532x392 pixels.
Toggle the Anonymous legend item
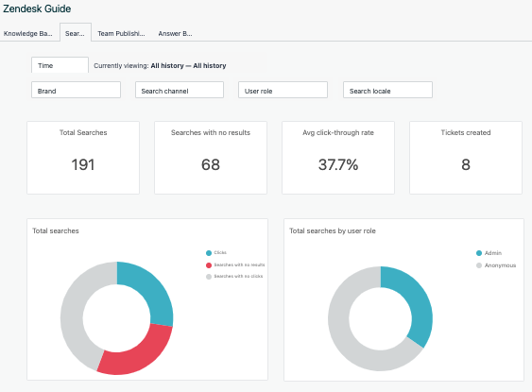(496, 265)
